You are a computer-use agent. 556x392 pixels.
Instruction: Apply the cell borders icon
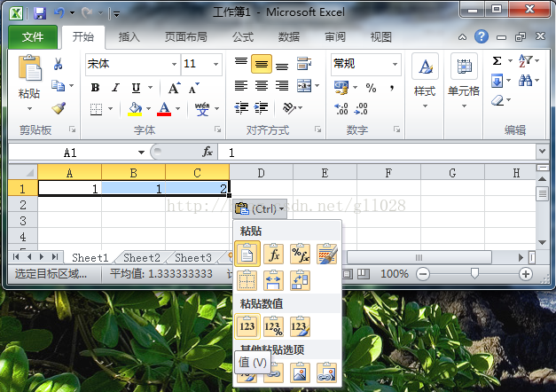tap(96, 109)
